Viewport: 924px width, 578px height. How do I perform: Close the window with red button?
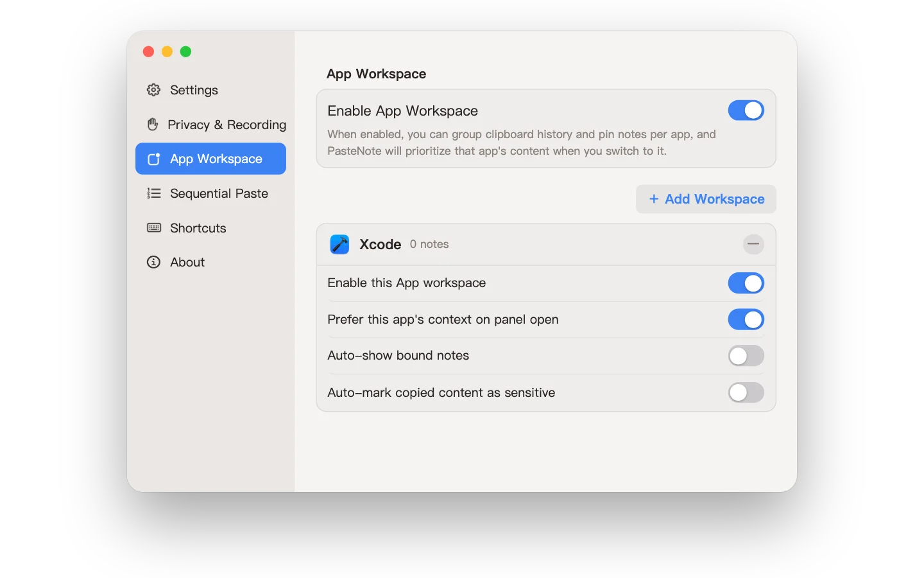coord(148,51)
